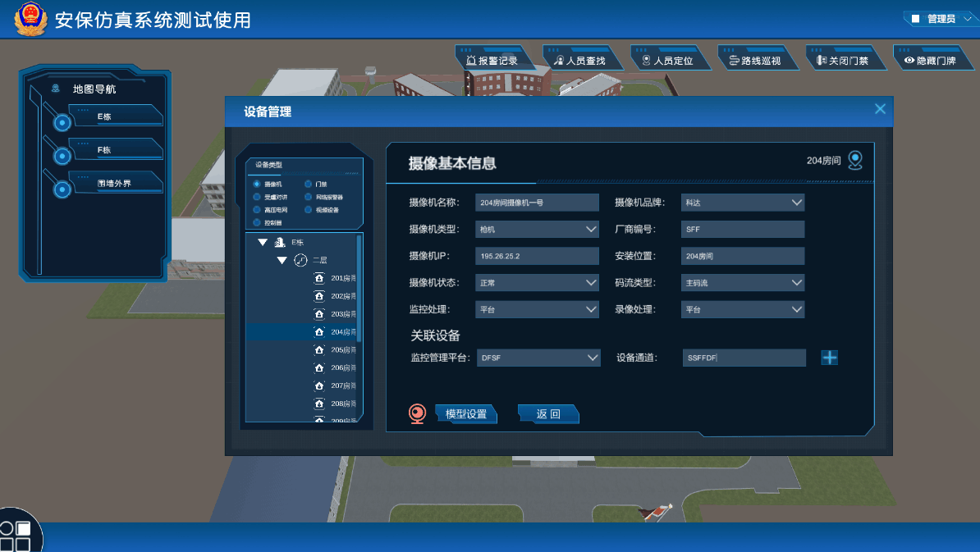980x552 pixels.
Task: Click the E栋 building icon in tree
Action: coord(280,242)
